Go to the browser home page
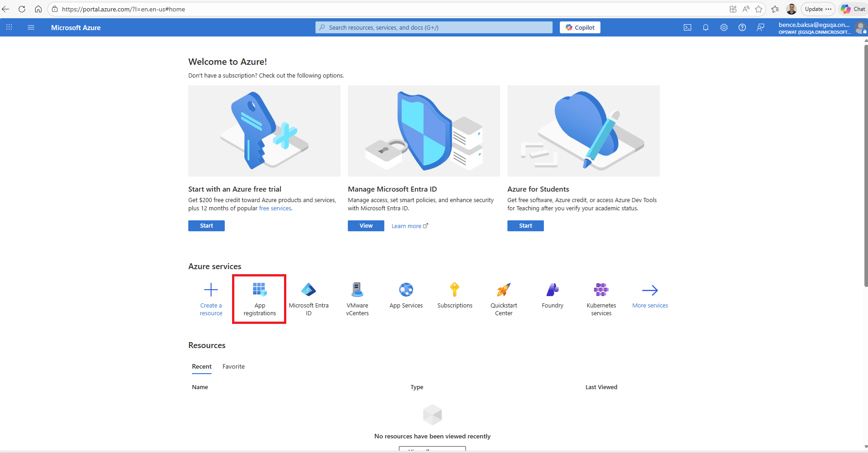 pyautogui.click(x=38, y=9)
